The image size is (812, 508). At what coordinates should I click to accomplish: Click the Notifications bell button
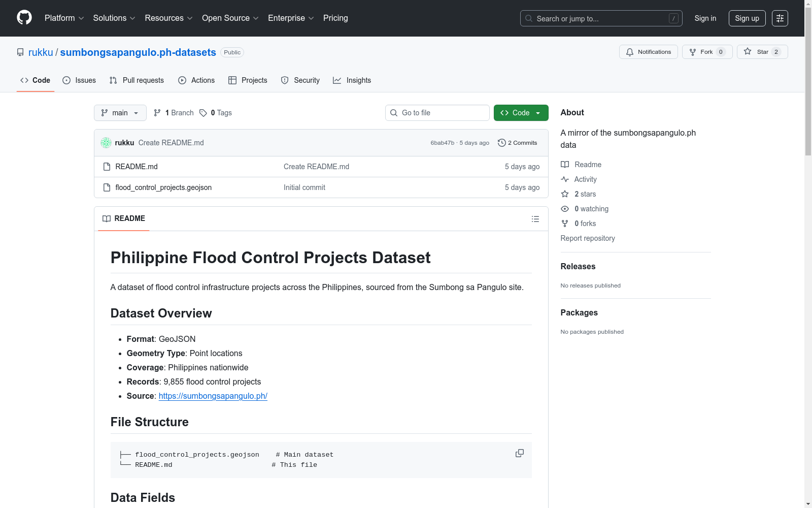648,52
